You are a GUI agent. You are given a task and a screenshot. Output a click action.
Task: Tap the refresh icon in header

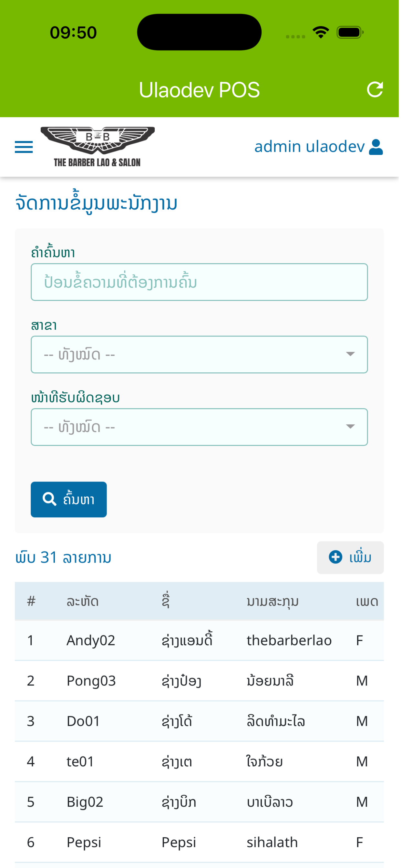coord(377,90)
